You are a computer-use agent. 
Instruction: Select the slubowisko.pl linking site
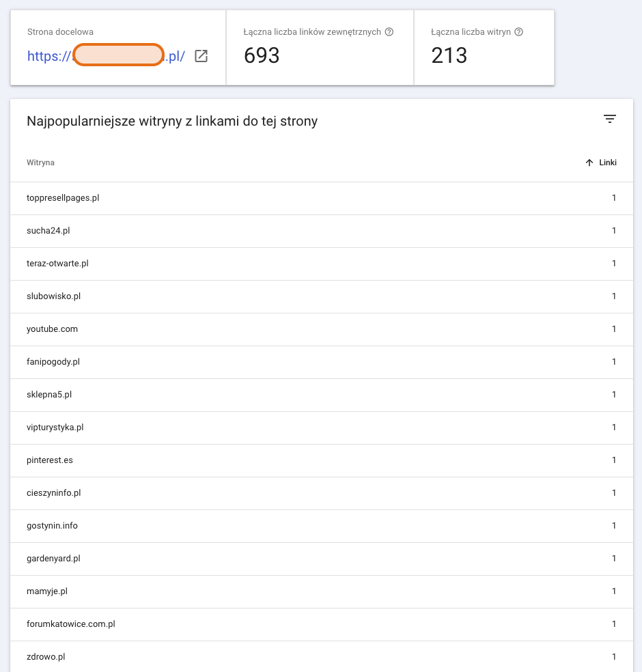[53, 296]
